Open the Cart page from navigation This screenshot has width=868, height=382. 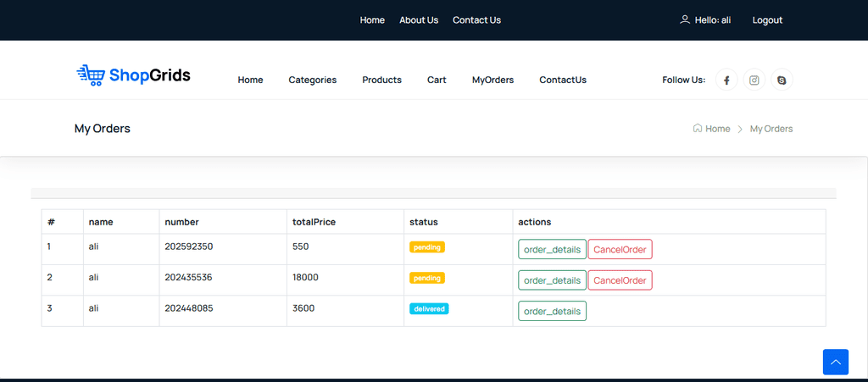coord(437,80)
